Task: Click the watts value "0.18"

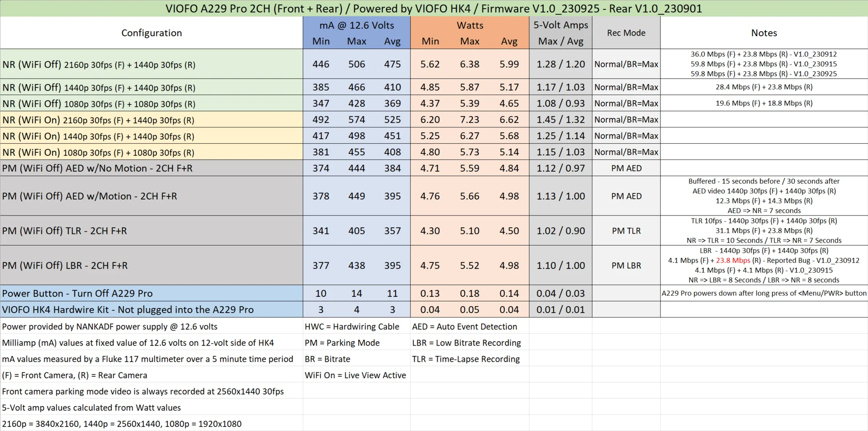Action: 470,293
